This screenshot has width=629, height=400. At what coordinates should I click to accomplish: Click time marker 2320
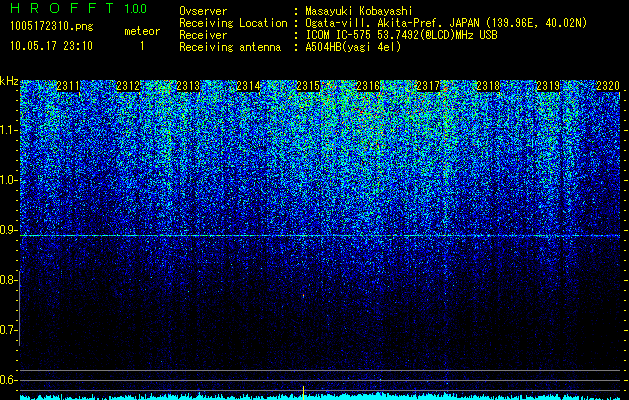[608, 86]
